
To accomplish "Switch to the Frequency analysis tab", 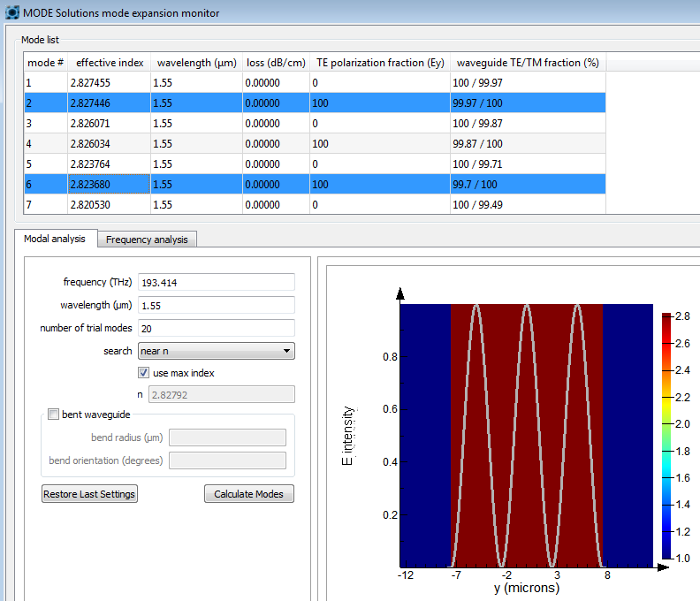I will pyautogui.click(x=147, y=240).
